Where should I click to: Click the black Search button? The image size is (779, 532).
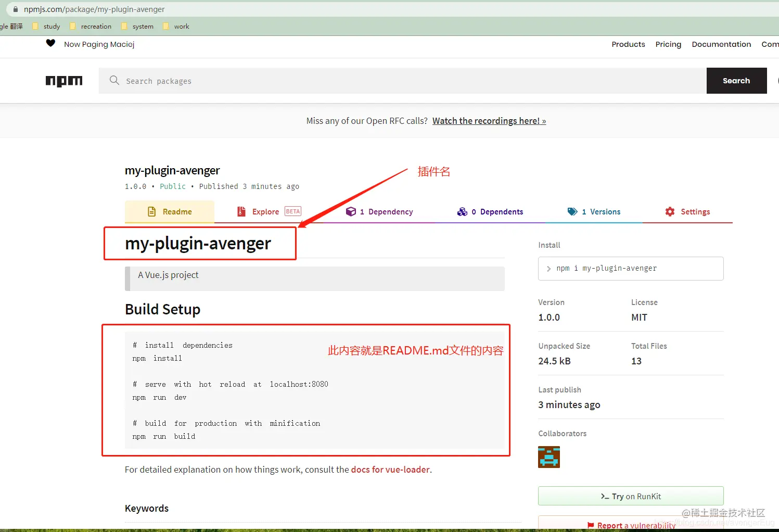736,81
